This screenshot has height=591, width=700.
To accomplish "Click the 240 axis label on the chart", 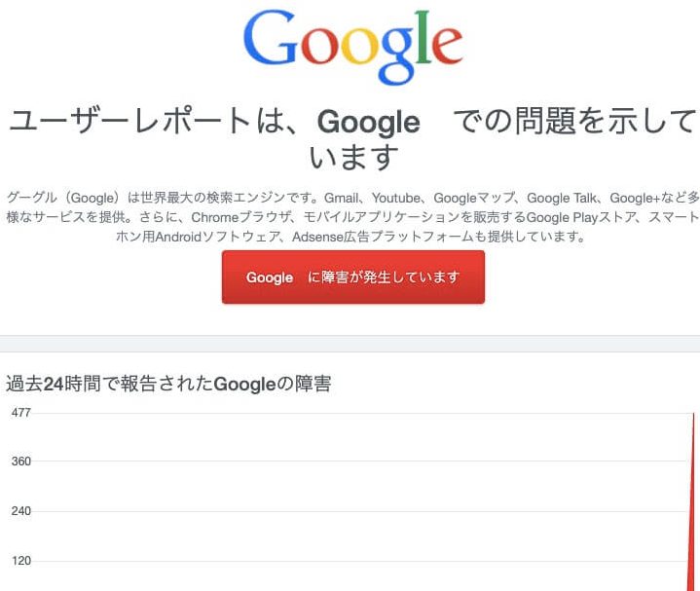I will 21,511.
